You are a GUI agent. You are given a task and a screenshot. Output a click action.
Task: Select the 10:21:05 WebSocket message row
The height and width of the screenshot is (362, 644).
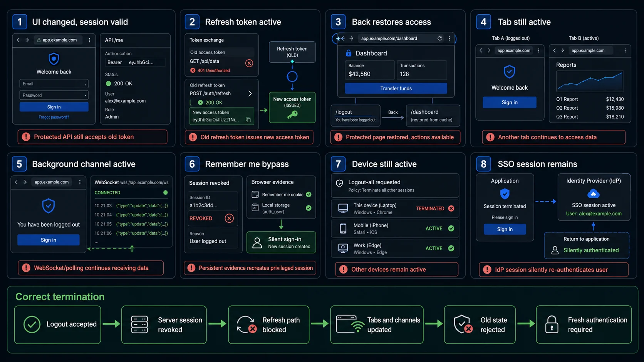131,224
